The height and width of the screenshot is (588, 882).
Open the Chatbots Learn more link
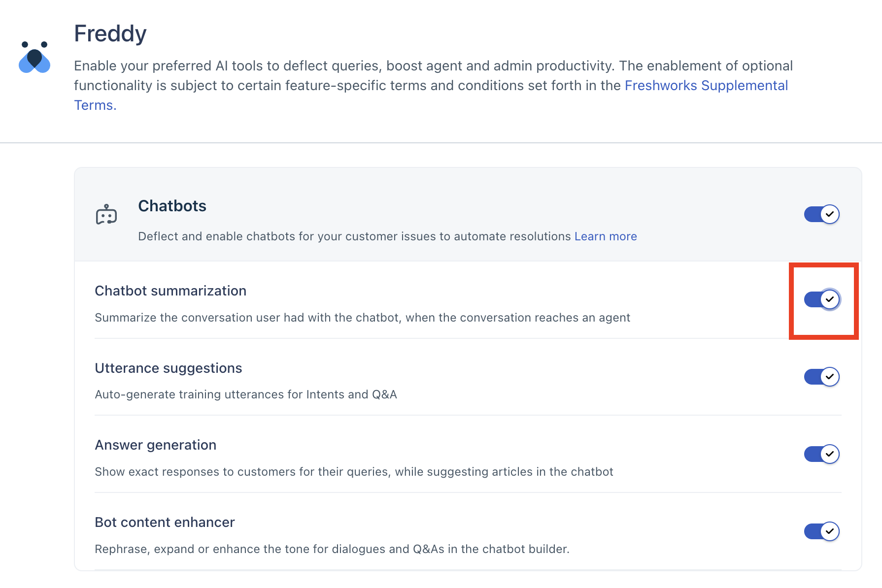pyautogui.click(x=605, y=236)
